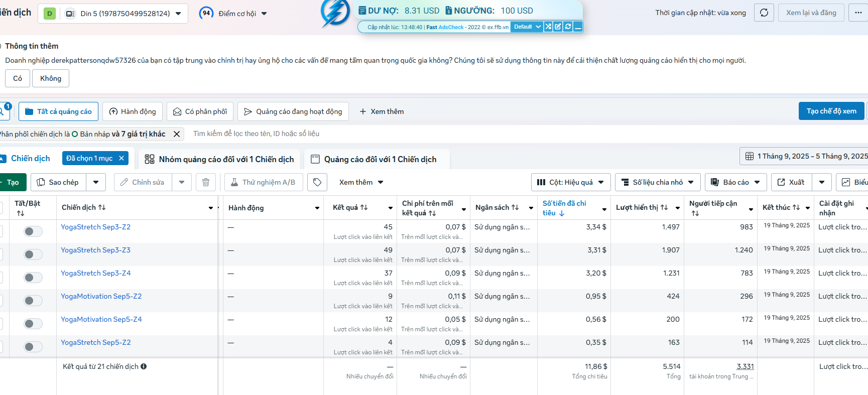This screenshot has width=868, height=395.
Task: Click the shuffle icon in AdsCheck bar
Action: point(548,27)
